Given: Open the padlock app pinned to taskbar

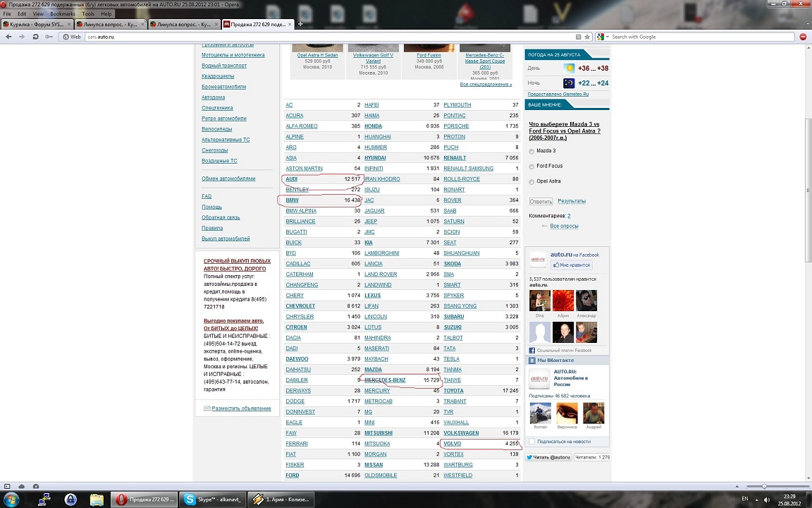Looking at the screenshot, I should pos(70,500).
